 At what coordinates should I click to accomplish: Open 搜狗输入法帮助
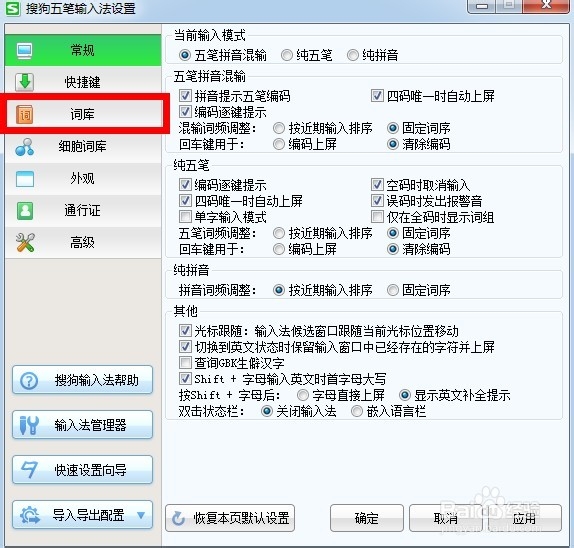pos(82,380)
